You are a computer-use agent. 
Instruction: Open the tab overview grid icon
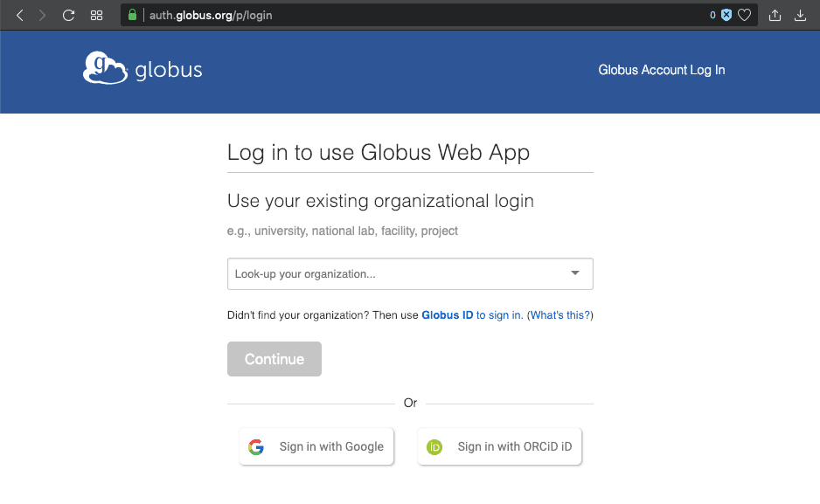coord(97,15)
